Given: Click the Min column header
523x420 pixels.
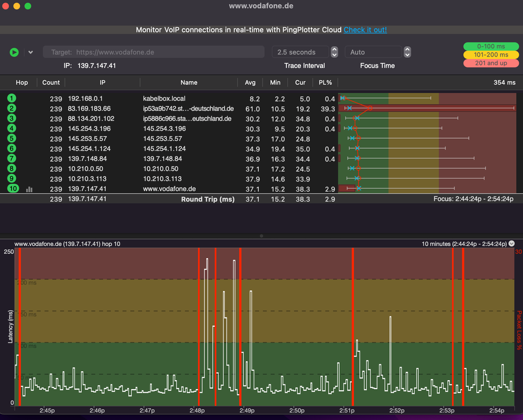Looking at the screenshot, I should pos(275,82).
